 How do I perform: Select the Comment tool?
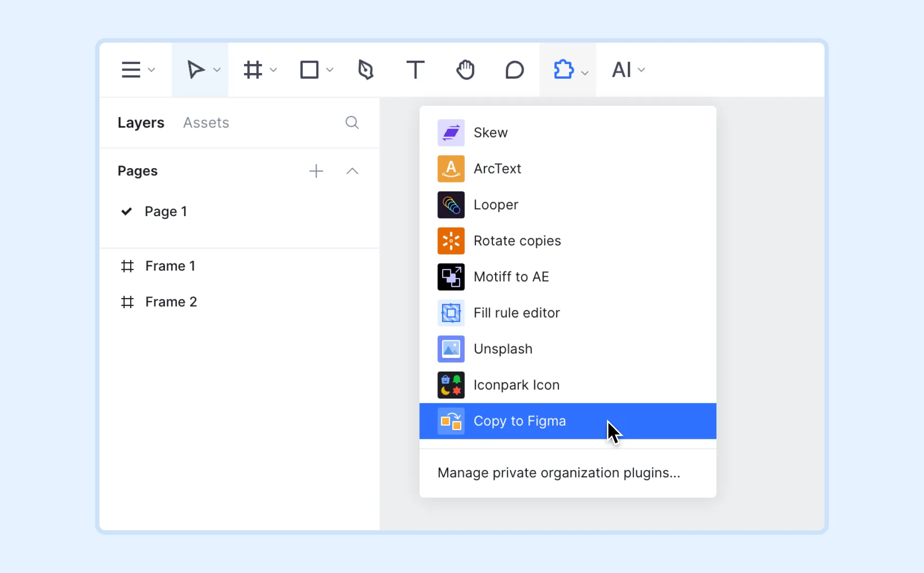(515, 70)
